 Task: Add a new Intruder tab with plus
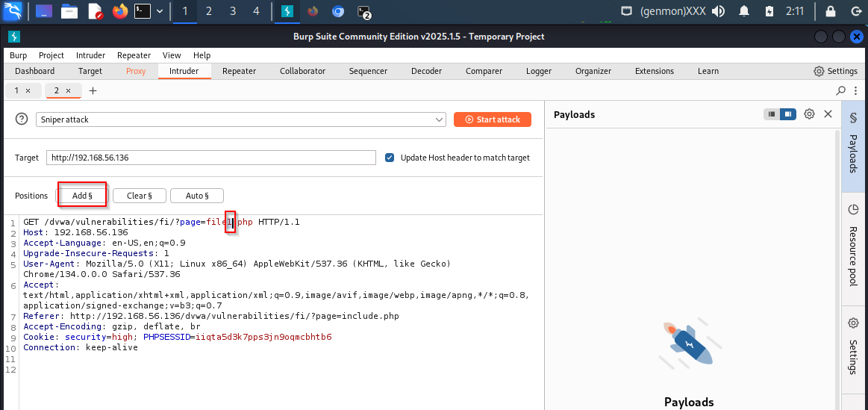tap(93, 90)
